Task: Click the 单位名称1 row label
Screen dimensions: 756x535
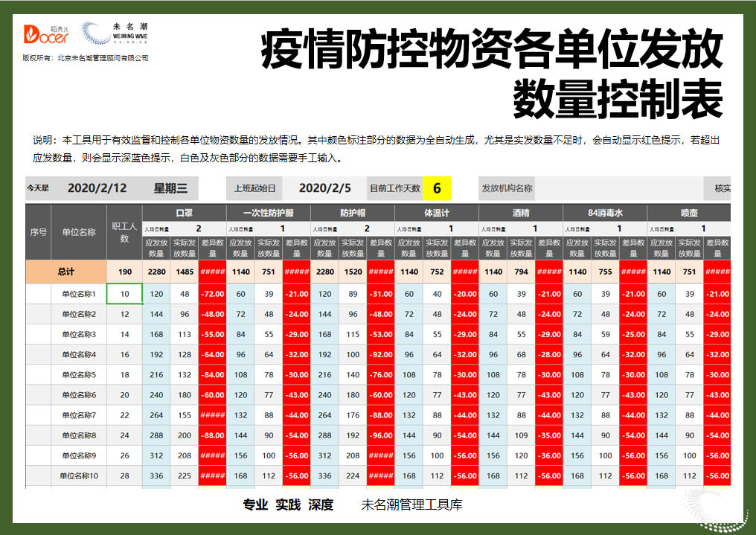Action: (79, 293)
